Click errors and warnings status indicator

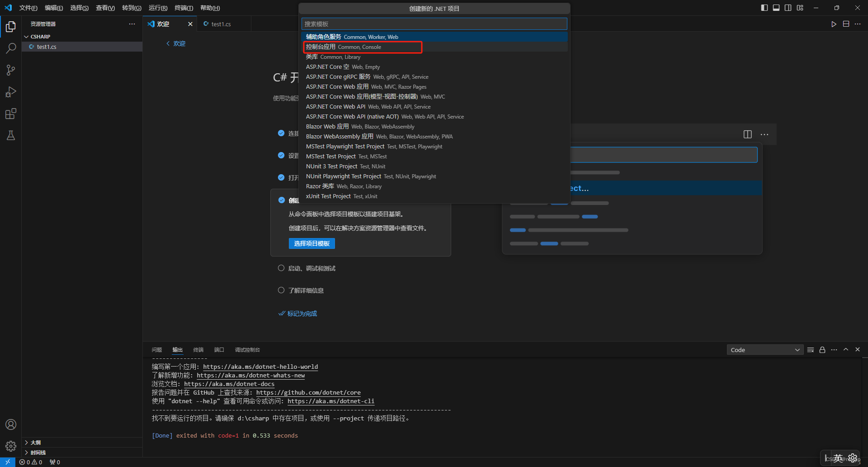pyautogui.click(x=31, y=462)
